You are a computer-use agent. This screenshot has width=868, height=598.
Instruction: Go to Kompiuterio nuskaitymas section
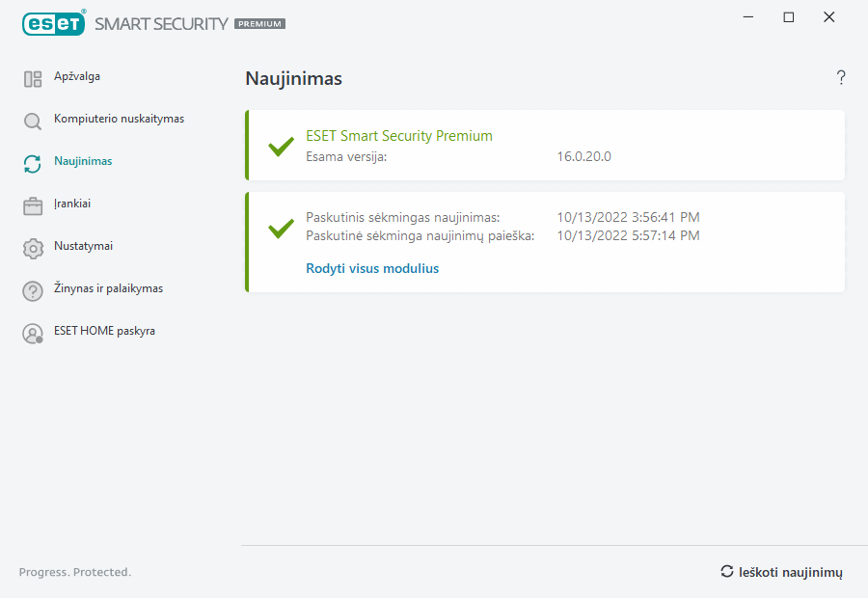pos(119,119)
